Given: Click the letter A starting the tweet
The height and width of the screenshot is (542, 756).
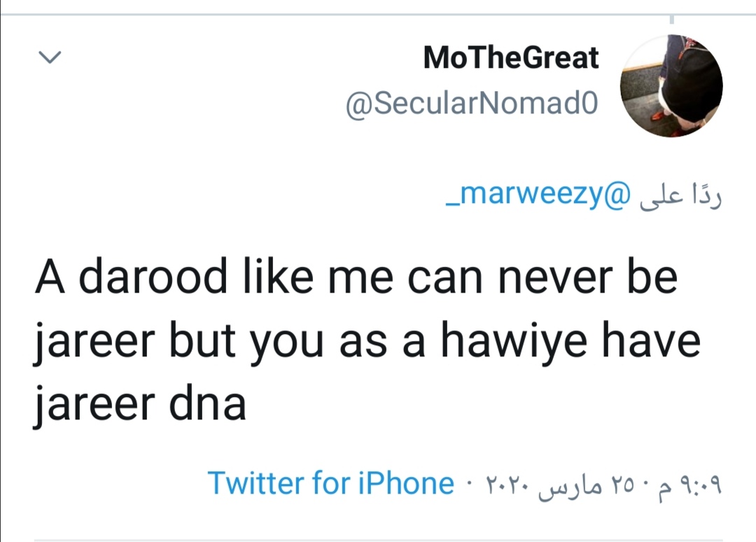Looking at the screenshot, I should (47, 277).
